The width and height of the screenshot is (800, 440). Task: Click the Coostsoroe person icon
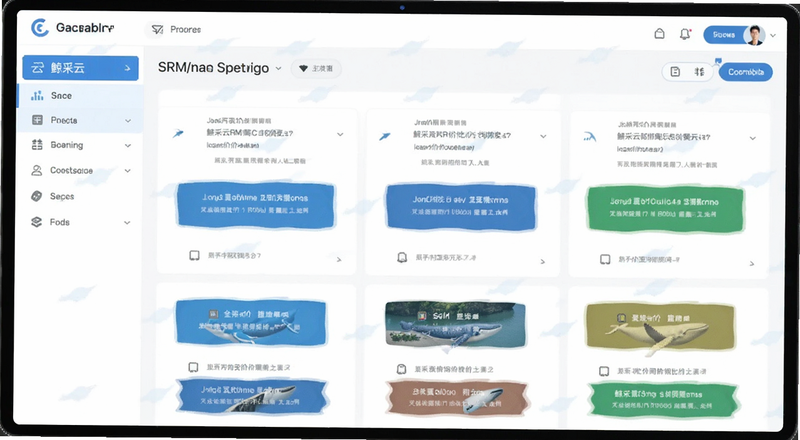click(37, 170)
